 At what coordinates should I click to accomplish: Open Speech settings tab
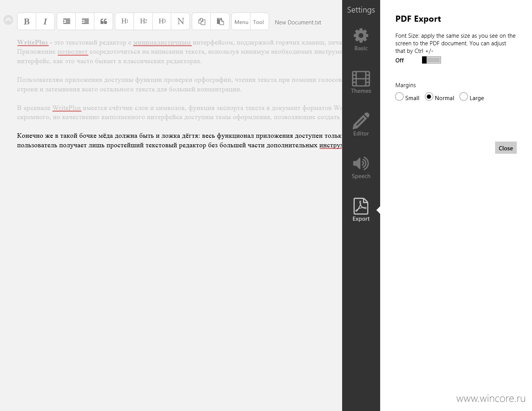361,167
